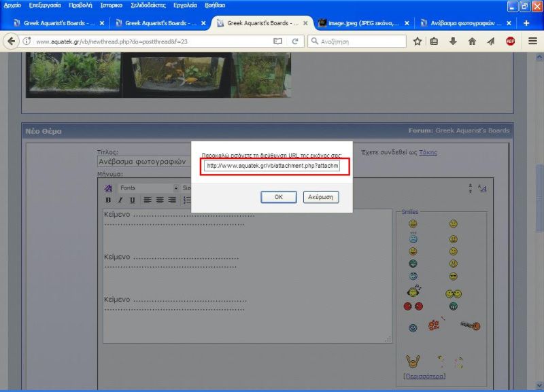Bookmark this page with the star icon
544x392 pixels.
pyautogui.click(x=418, y=41)
